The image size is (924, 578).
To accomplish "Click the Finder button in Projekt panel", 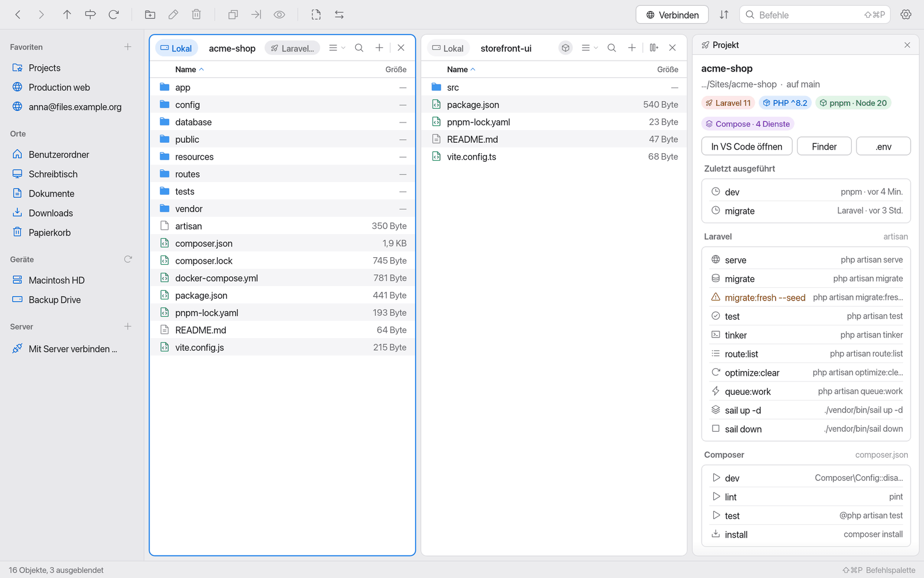I will click(824, 146).
